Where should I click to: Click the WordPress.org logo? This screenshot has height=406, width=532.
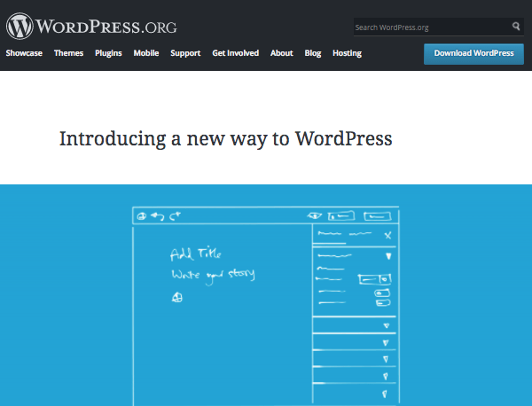coord(91,27)
